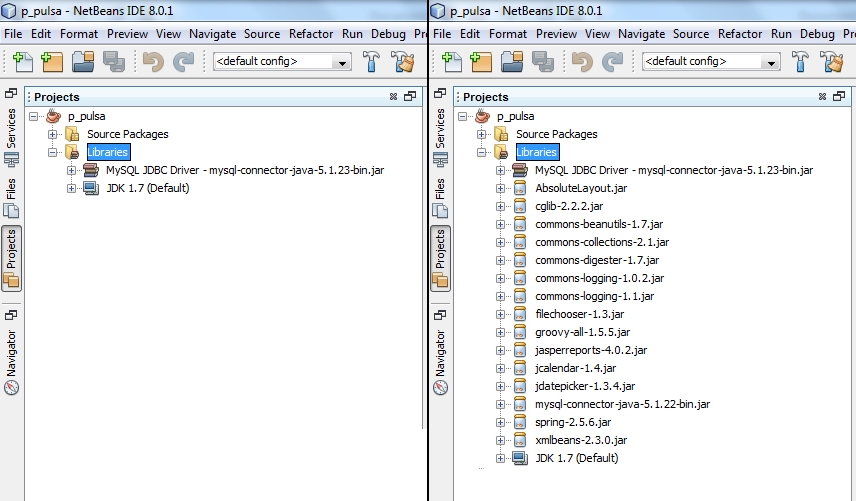856x501 pixels.
Task: Maximize Projects panel in left window
Action: [x=410, y=97]
